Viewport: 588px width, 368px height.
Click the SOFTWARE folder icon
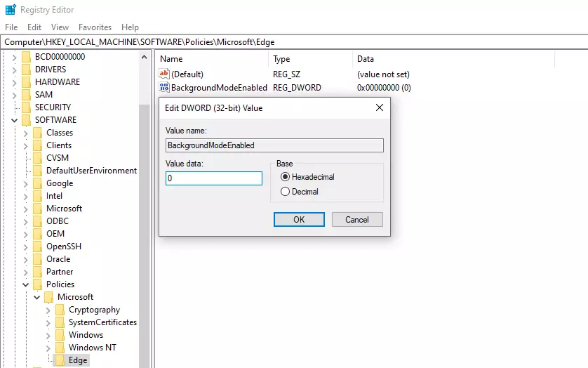click(26, 120)
